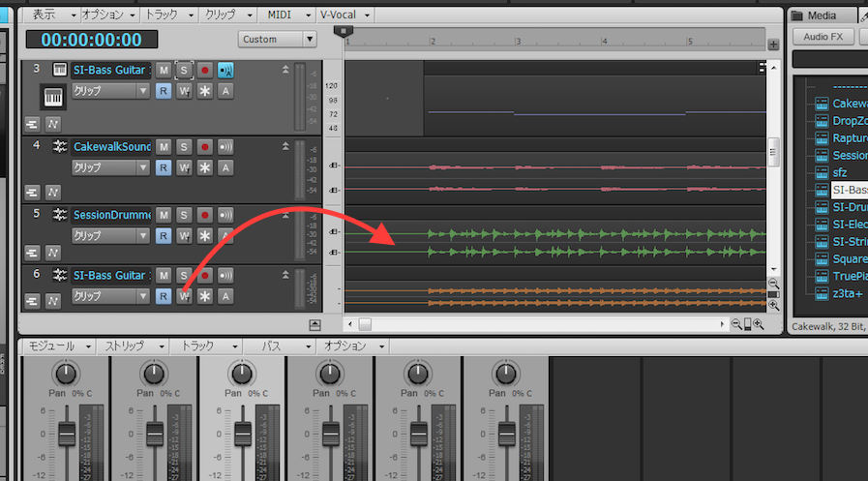Open the クリップ menu
The image size is (868, 481).
[228, 15]
